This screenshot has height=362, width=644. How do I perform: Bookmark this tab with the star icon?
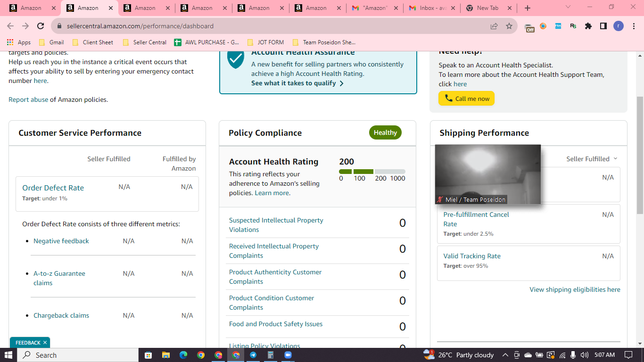509,26
